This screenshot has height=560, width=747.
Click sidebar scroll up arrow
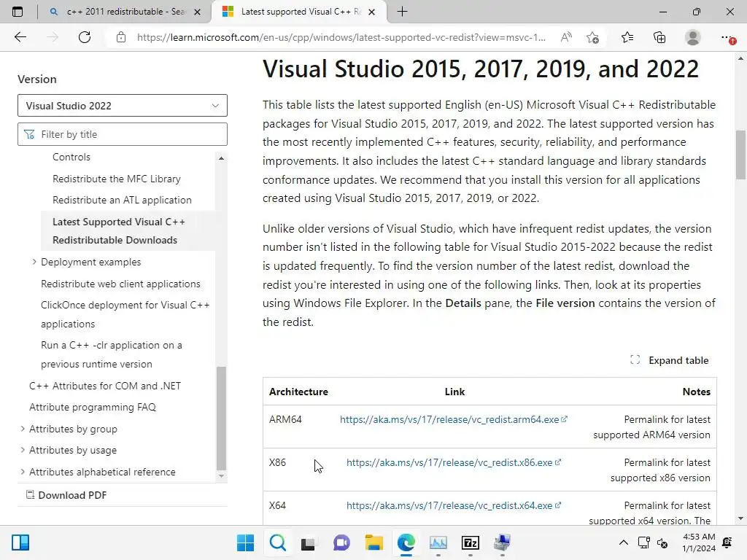click(x=221, y=158)
